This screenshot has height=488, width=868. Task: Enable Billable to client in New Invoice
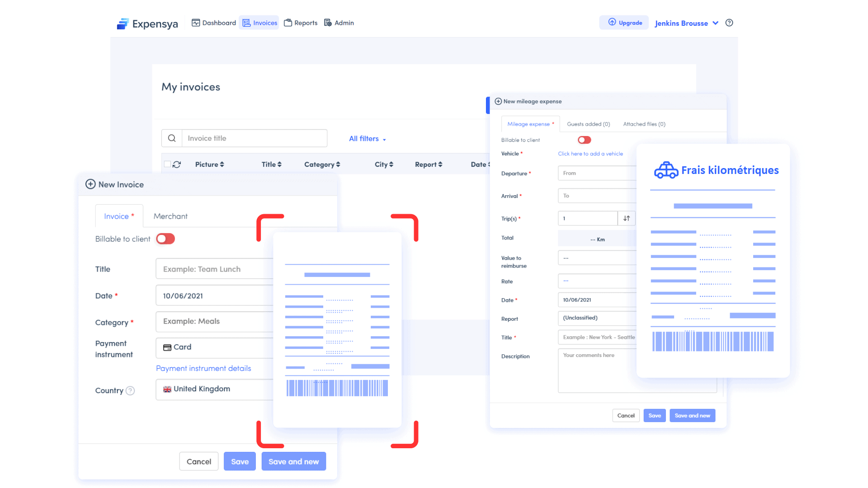(165, 239)
